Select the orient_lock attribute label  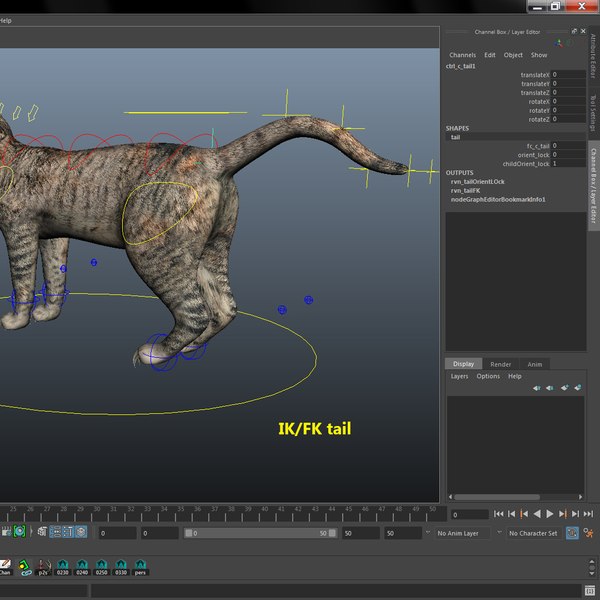533,155
